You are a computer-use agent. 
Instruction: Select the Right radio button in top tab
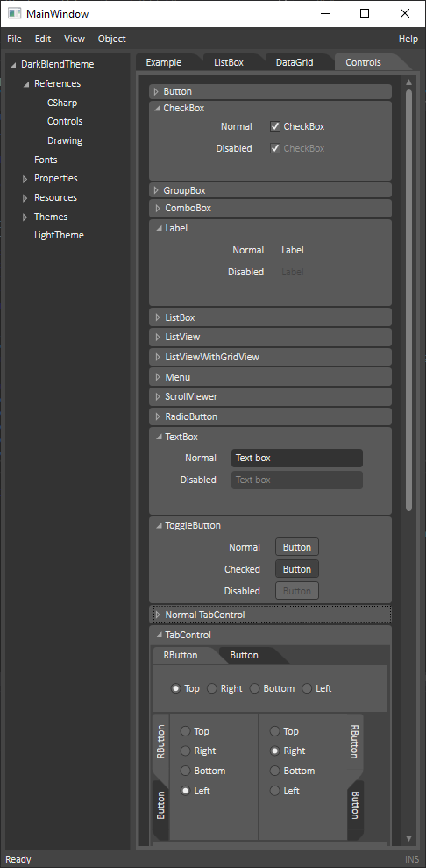211,688
